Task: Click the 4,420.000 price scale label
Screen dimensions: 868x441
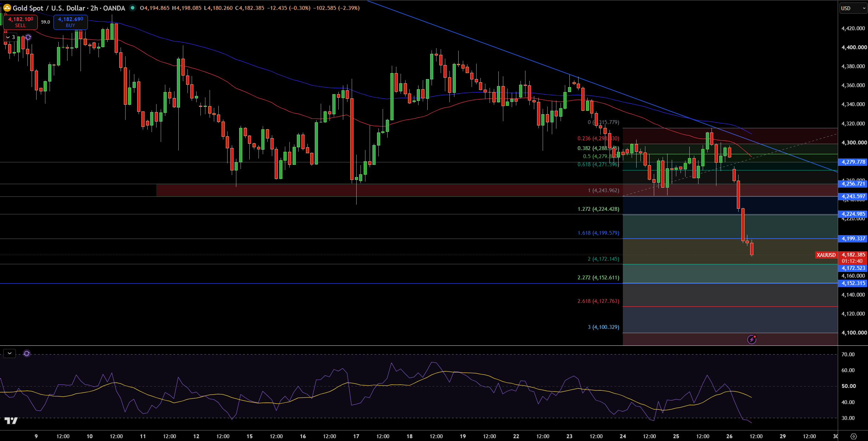Action: tap(853, 28)
